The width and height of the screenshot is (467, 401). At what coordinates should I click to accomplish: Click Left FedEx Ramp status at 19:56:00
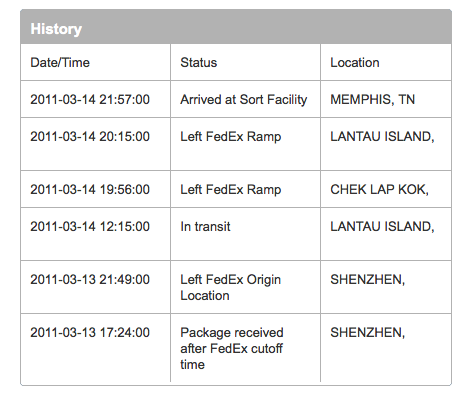coord(231,189)
